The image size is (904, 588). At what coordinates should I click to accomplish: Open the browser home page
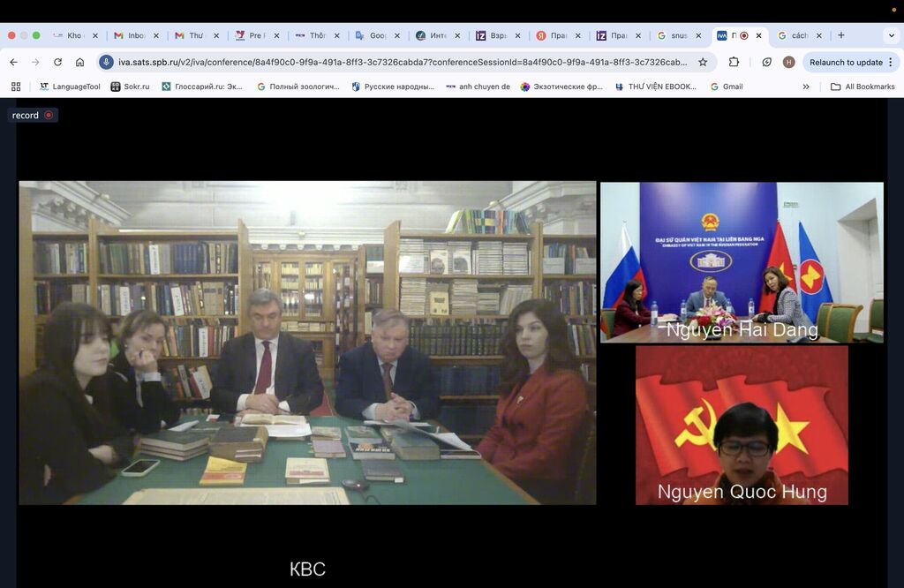79,62
